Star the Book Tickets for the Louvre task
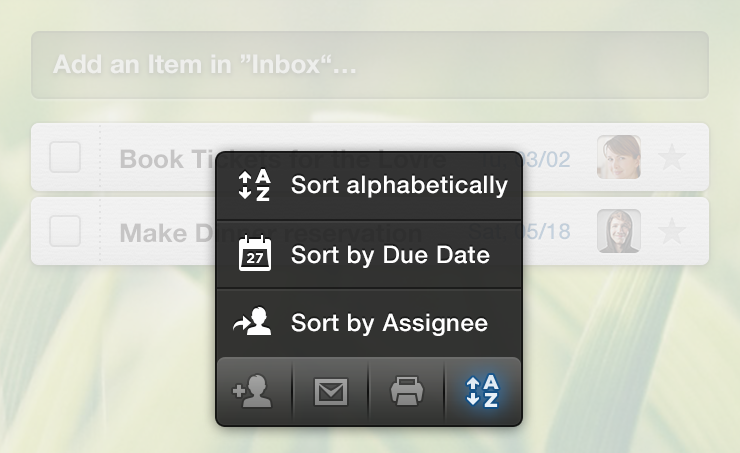 tap(672, 158)
